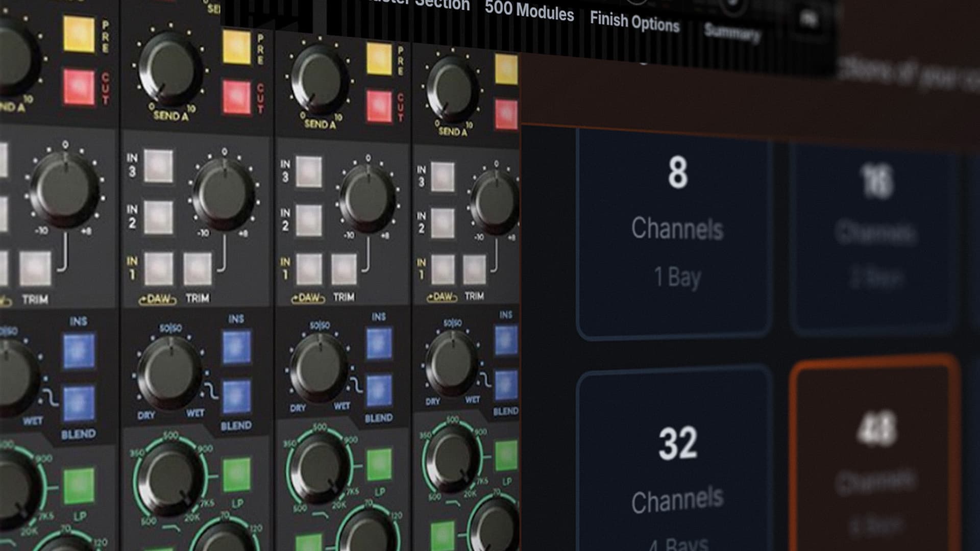Toggle INS on the rightmost channel strip
Screen dimensions: 980x551
point(506,340)
